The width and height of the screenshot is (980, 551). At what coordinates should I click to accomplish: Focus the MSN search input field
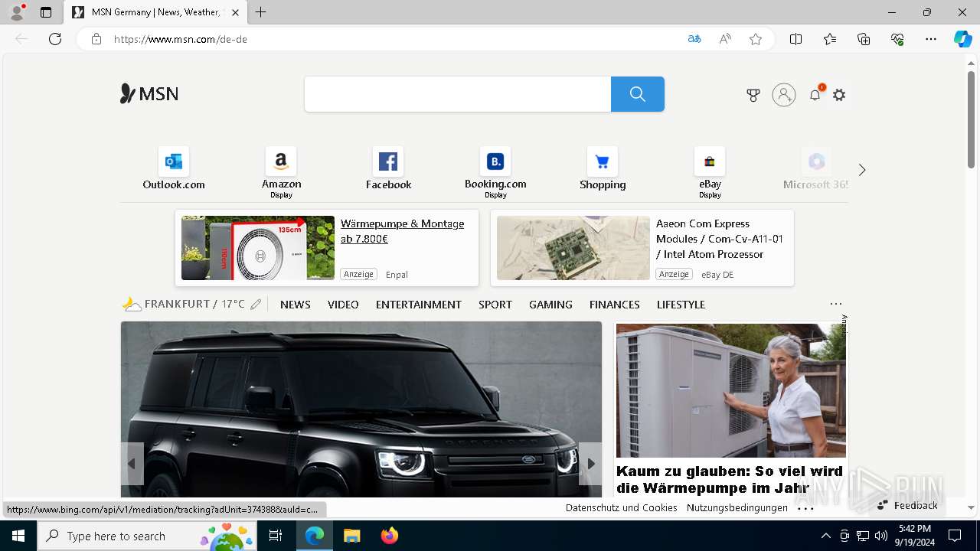coord(458,94)
